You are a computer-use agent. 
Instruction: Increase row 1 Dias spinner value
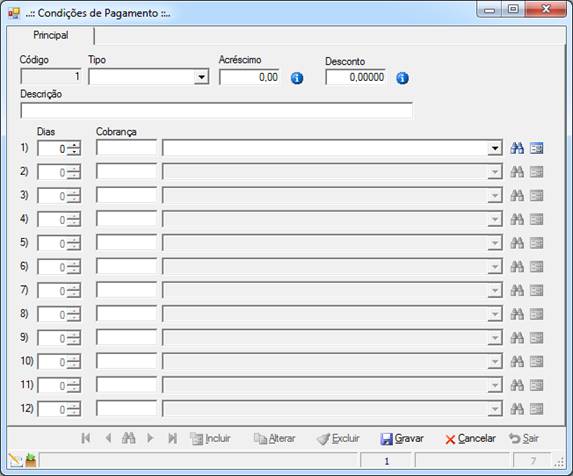74,145
